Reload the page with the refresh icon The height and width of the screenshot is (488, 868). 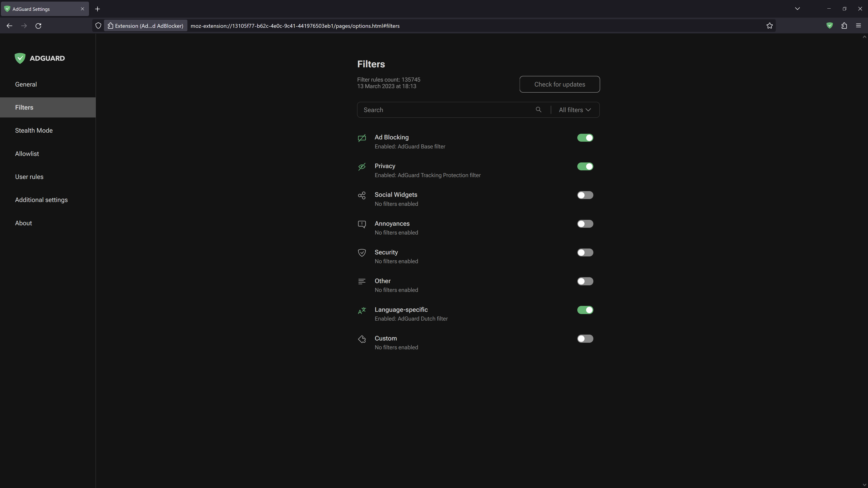click(x=38, y=26)
